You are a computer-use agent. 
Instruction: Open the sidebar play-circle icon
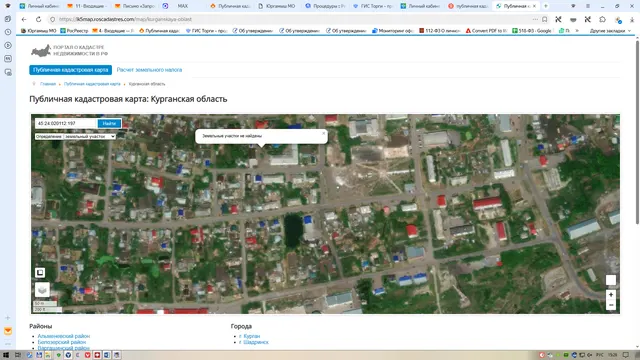coord(8,45)
